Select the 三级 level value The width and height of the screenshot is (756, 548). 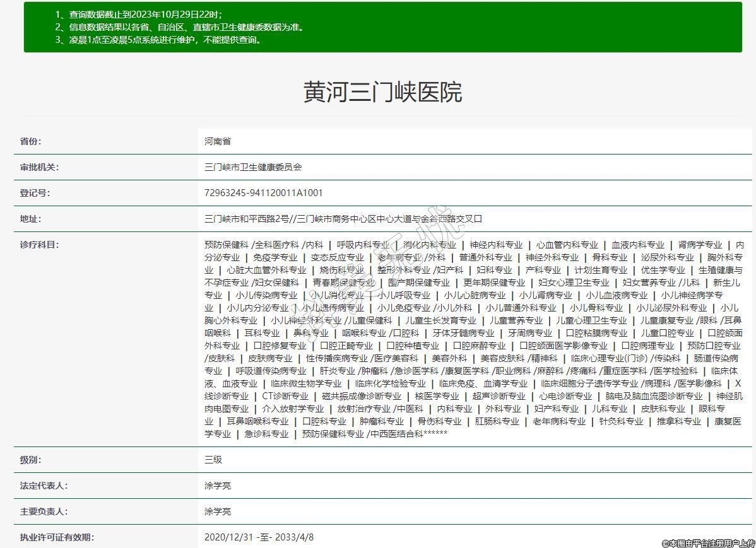213,460
